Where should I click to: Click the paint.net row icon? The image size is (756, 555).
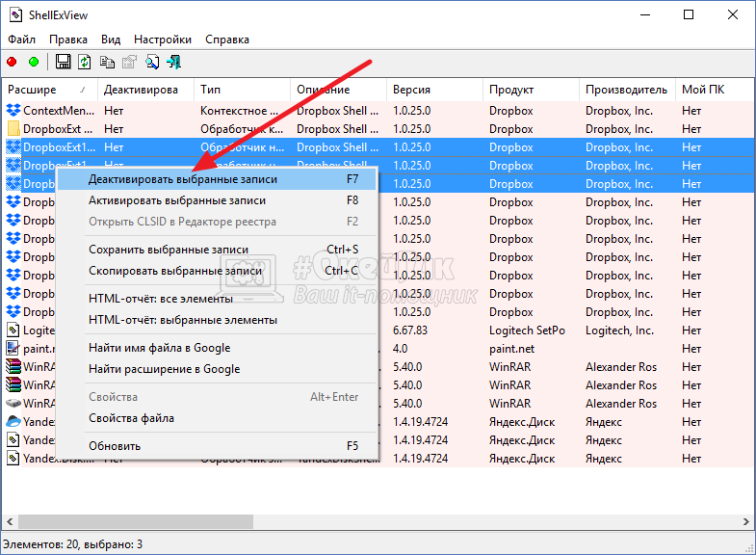[13, 349]
